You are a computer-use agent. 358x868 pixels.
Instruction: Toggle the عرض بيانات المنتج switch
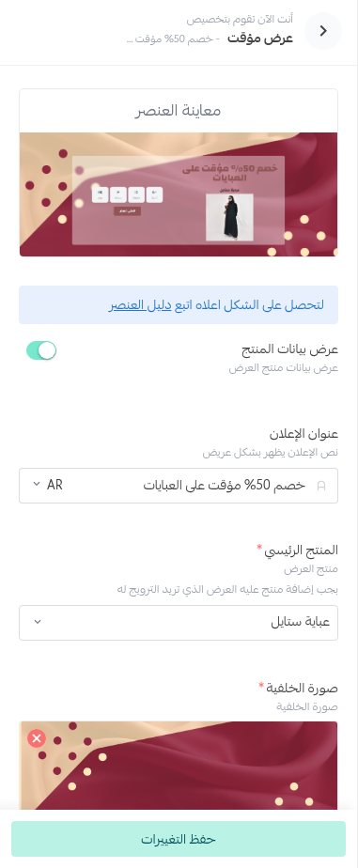[x=41, y=350]
